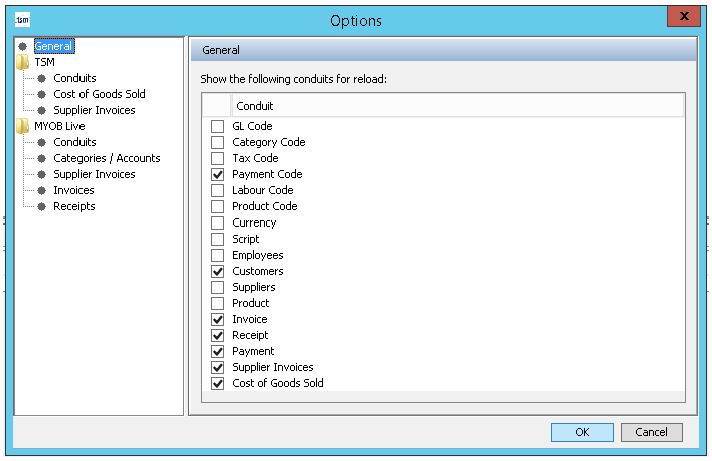Click bullet icon next to Receipts node

click(42, 206)
